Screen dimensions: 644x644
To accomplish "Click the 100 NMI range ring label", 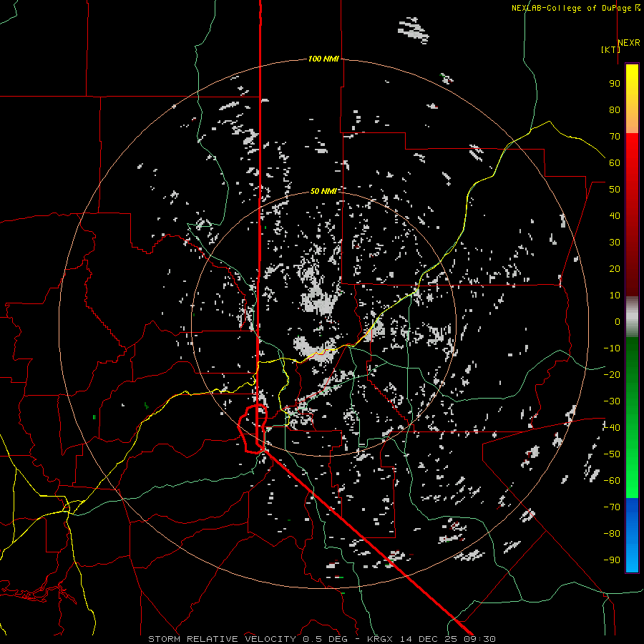I will click(323, 59).
